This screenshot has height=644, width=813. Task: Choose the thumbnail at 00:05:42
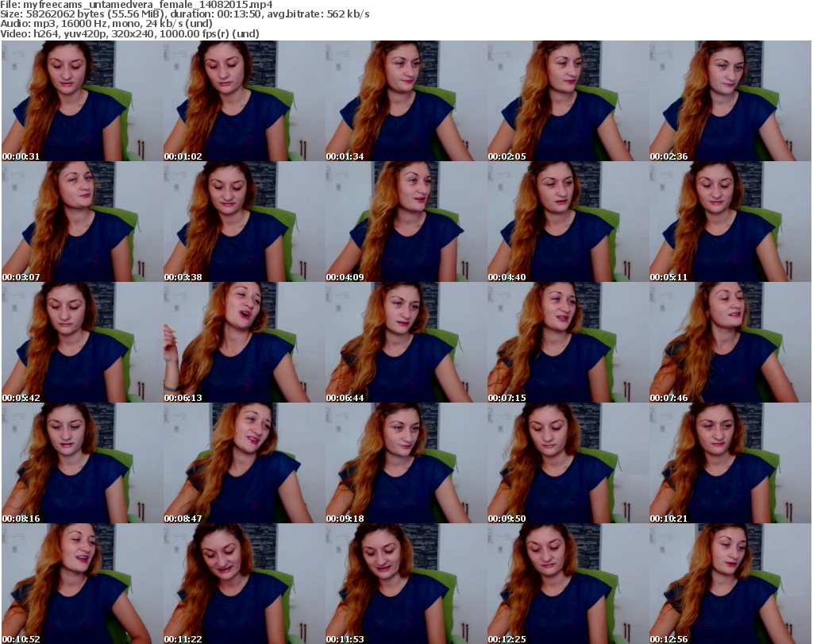point(82,343)
